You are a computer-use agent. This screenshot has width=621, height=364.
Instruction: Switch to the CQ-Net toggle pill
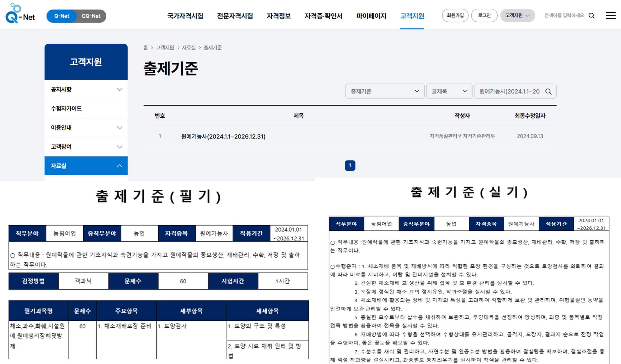[x=91, y=16]
